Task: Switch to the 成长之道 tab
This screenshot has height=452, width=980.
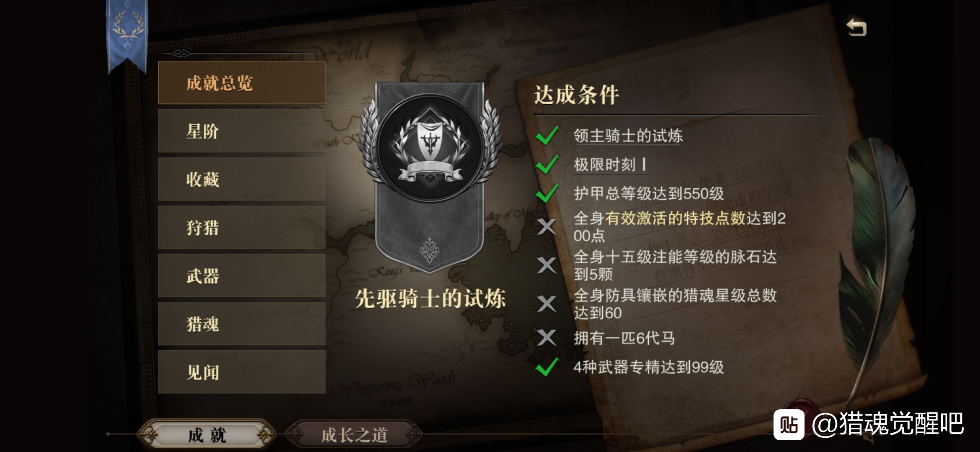Action: [x=354, y=435]
